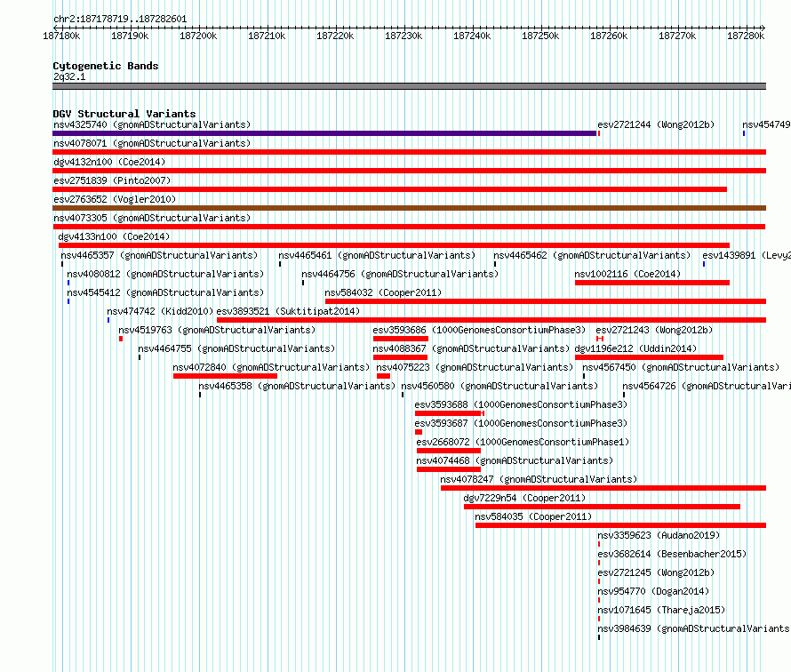Viewport: 791px width, 672px height.
Task: Click the nsv4325740 gnomAD variant label
Action: point(152,124)
